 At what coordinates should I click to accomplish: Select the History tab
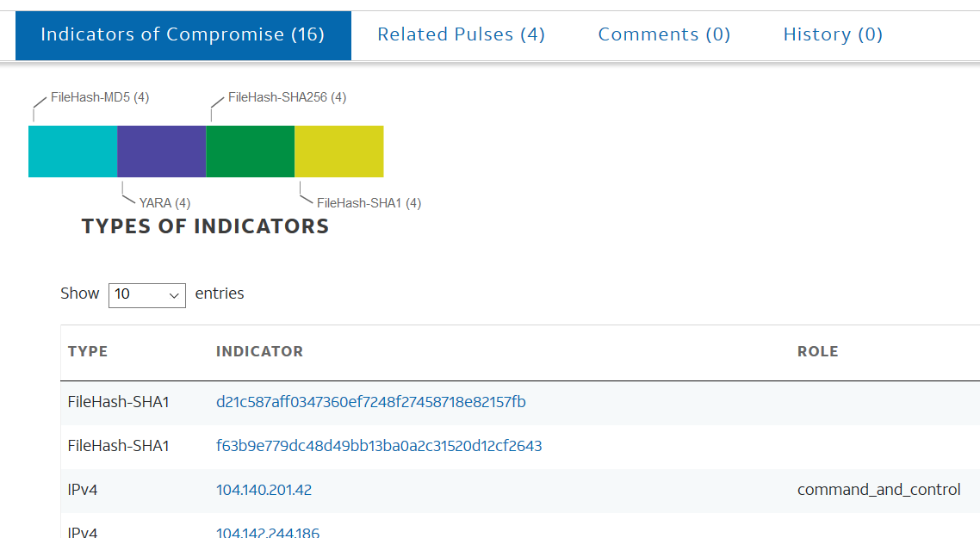(x=832, y=34)
